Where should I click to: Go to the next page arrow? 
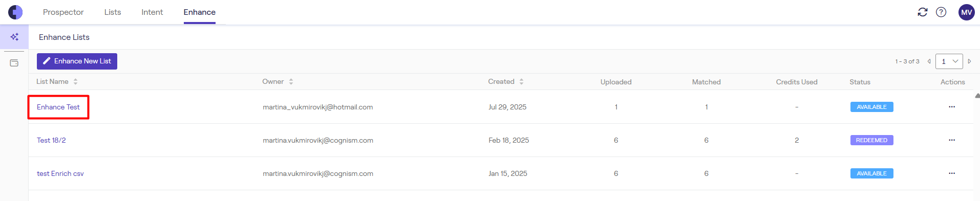pyautogui.click(x=969, y=61)
